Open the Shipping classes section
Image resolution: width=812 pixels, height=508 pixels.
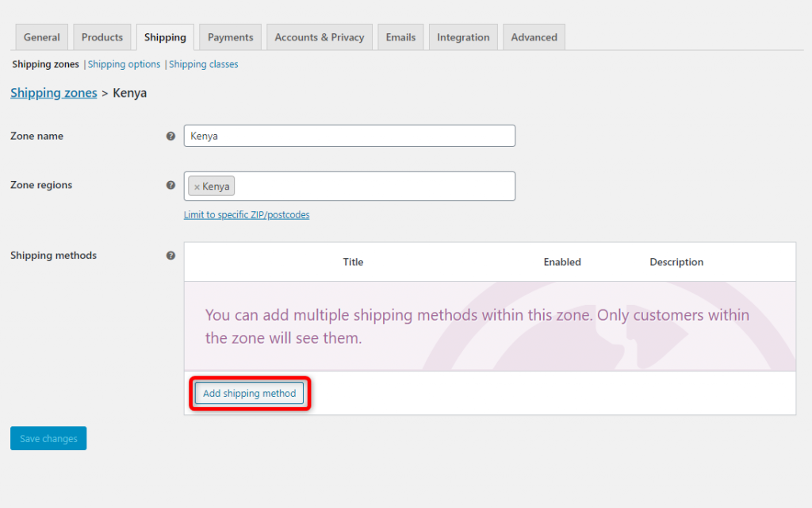[x=203, y=64]
